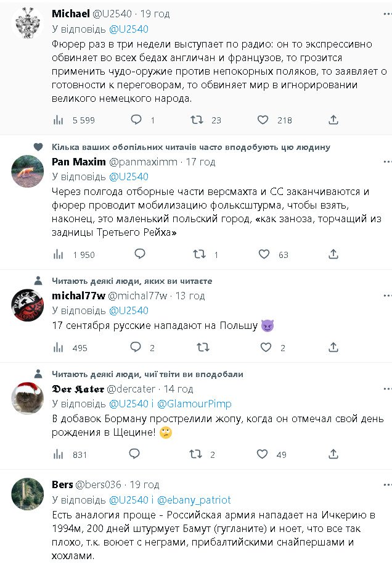Share Der Kater's tweet
Screen dimensions: 392x569
point(333,454)
